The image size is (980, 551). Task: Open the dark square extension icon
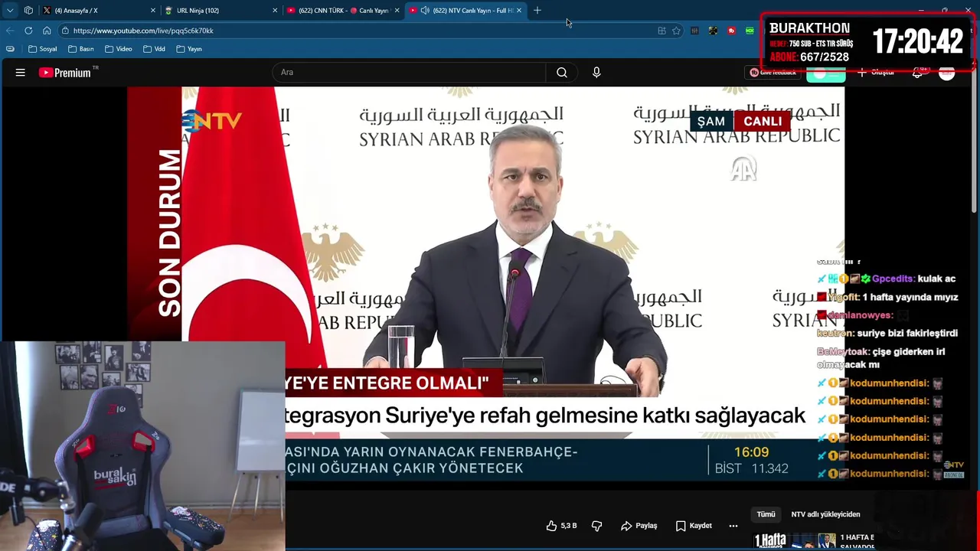click(713, 31)
